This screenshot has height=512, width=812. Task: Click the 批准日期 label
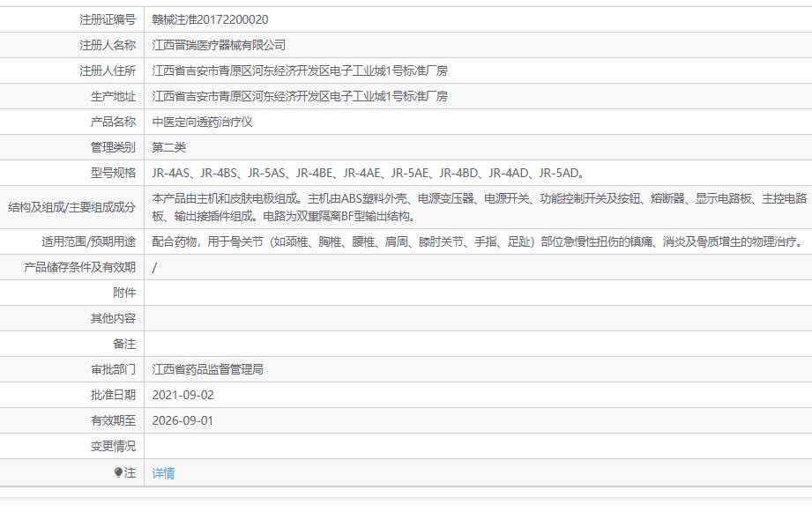(x=114, y=395)
